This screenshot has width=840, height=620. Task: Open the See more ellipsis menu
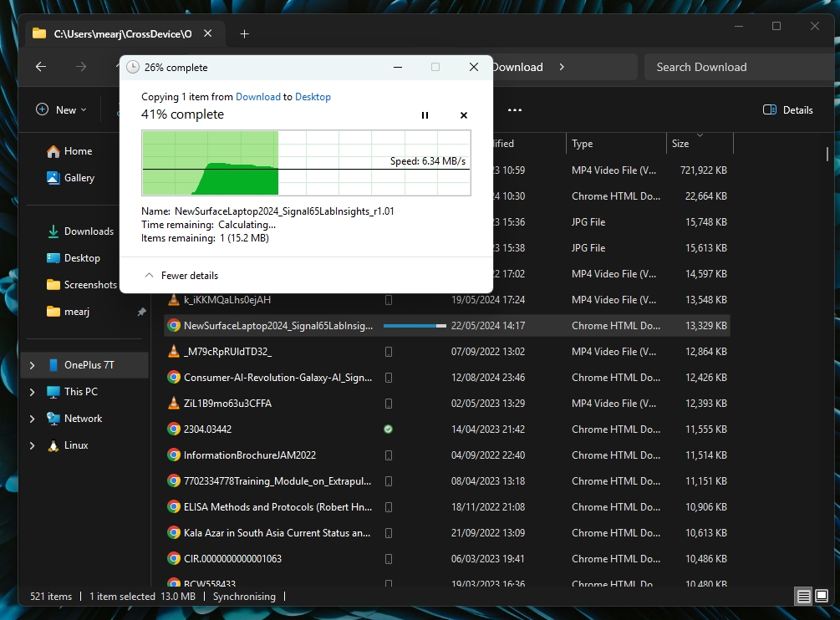[x=514, y=109]
